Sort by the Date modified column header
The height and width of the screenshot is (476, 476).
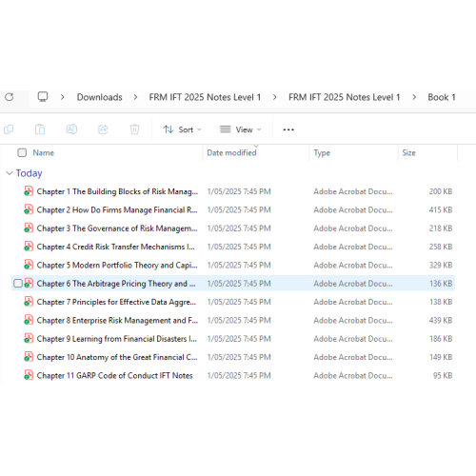tap(231, 152)
